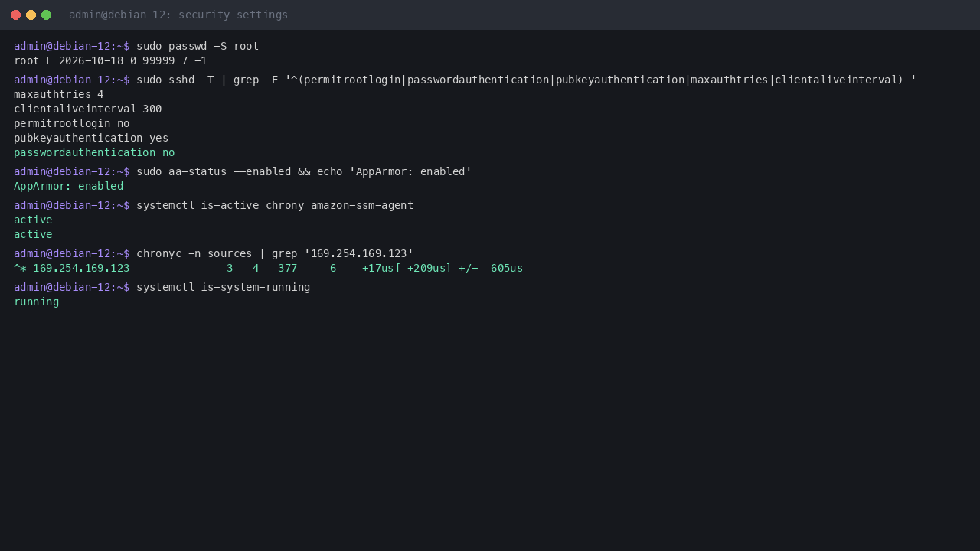Viewport: 980px width, 551px height.
Task: Maximize the terminal using the green button
Action: pyautogui.click(x=46, y=15)
